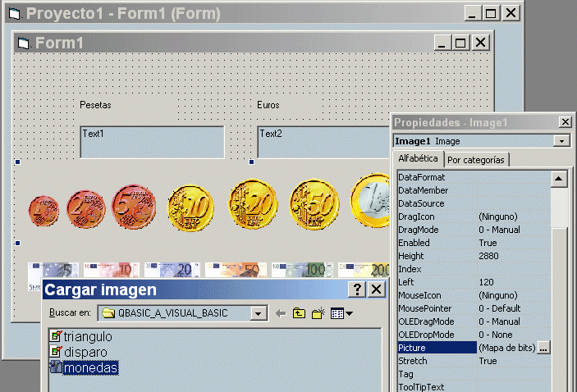The width and height of the screenshot is (577, 392).
Task: Minimize the Proyecto1 - Form1 window
Action: point(472,13)
